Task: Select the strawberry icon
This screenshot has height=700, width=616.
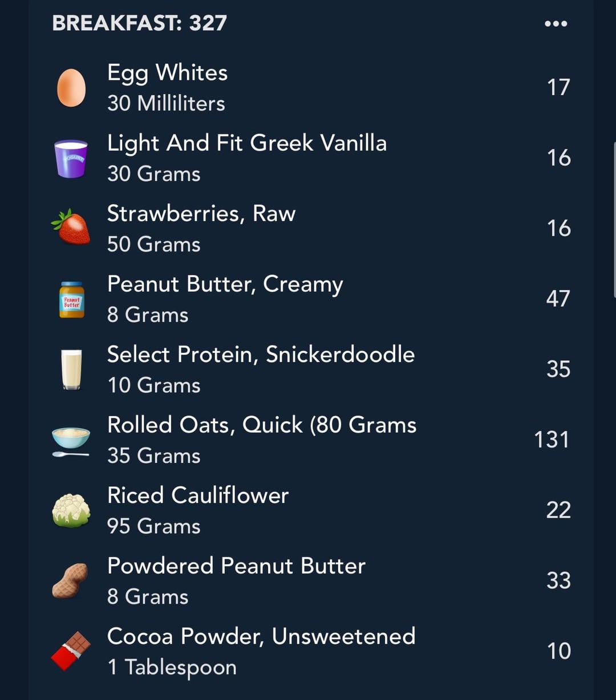Action: tap(71, 227)
